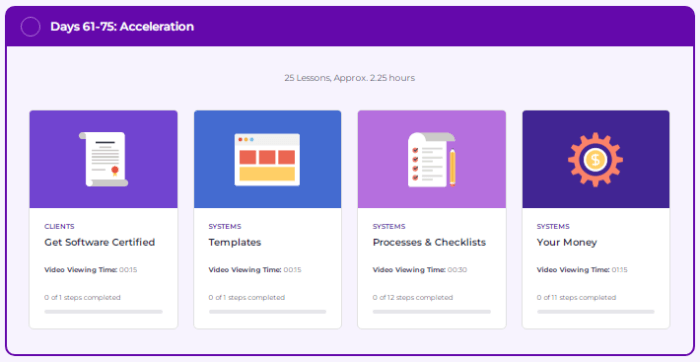Open the Your Money lesson title
700x362 pixels.
(567, 242)
